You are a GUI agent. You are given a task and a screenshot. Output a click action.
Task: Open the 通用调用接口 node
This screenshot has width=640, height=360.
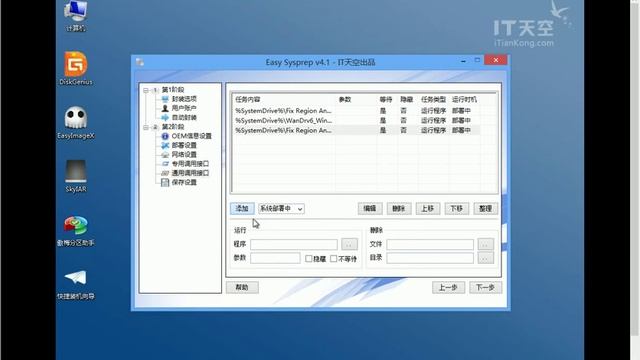point(190,173)
